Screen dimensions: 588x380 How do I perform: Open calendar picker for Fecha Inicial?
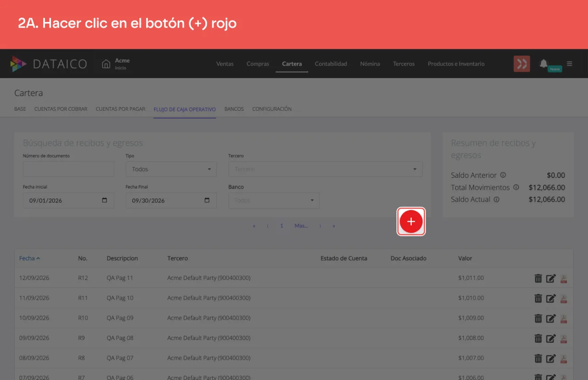(x=105, y=200)
